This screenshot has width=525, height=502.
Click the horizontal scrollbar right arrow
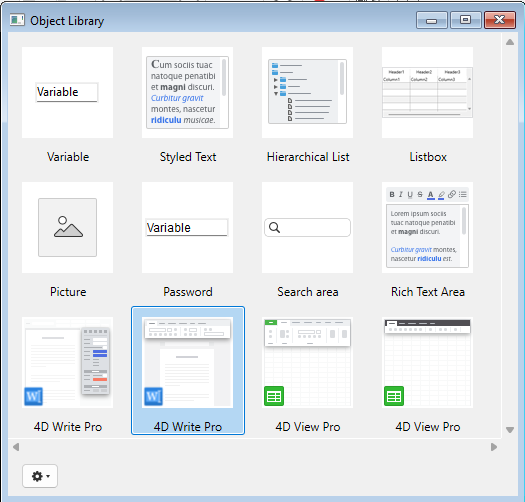(x=494, y=447)
